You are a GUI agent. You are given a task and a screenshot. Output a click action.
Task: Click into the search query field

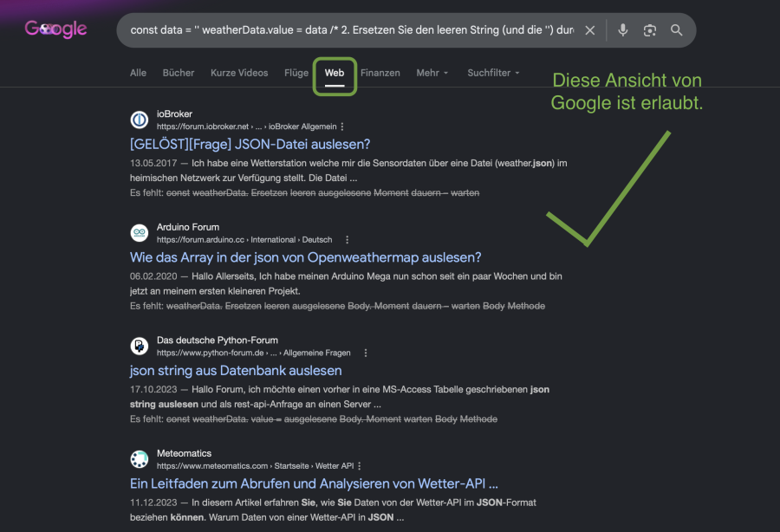(352, 30)
